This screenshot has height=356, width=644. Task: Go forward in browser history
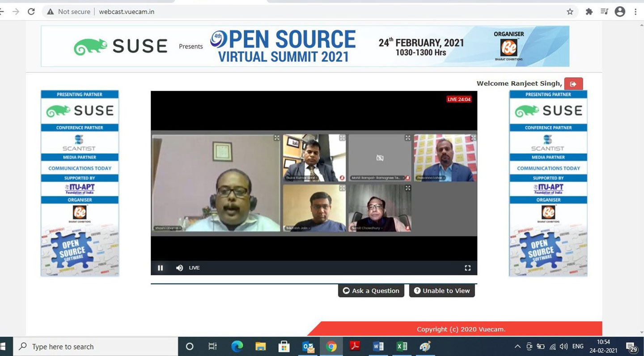(x=16, y=12)
